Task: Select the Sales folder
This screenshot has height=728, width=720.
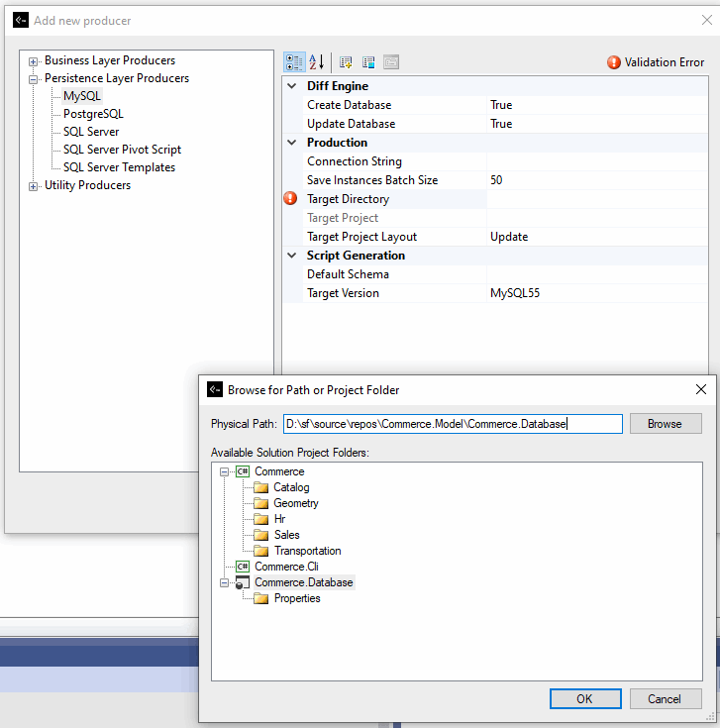Action: click(x=287, y=535)
